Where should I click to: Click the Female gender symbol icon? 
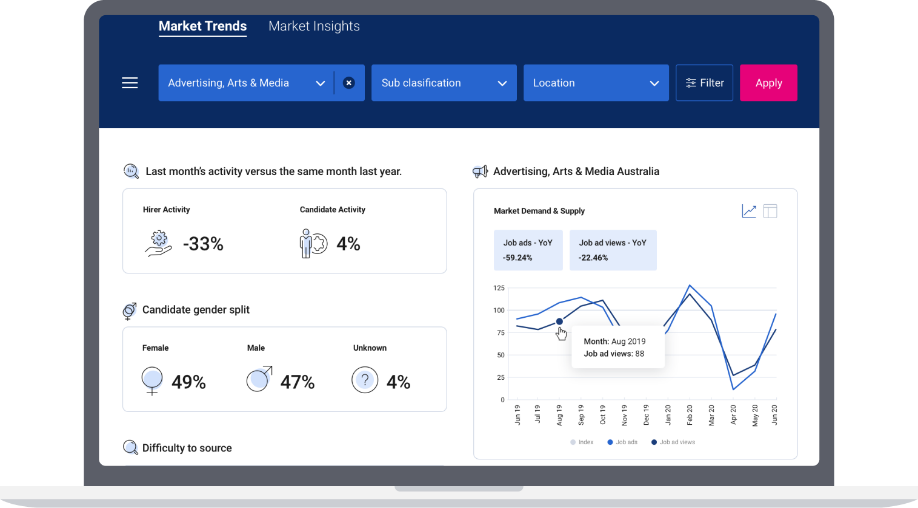[152, 380]
